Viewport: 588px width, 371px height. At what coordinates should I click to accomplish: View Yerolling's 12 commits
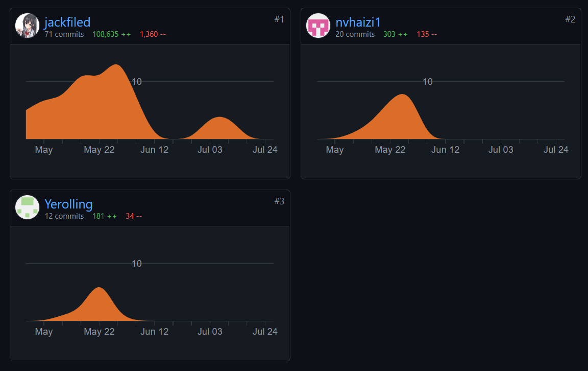64,216
